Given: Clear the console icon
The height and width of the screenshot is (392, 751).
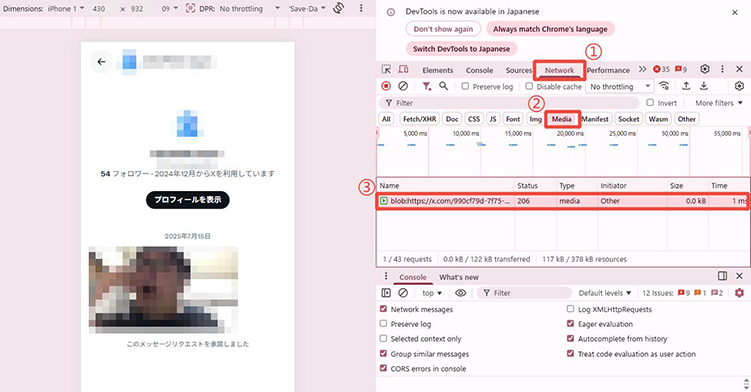Looking at the screenshot, I should click(x=403, y=293).
